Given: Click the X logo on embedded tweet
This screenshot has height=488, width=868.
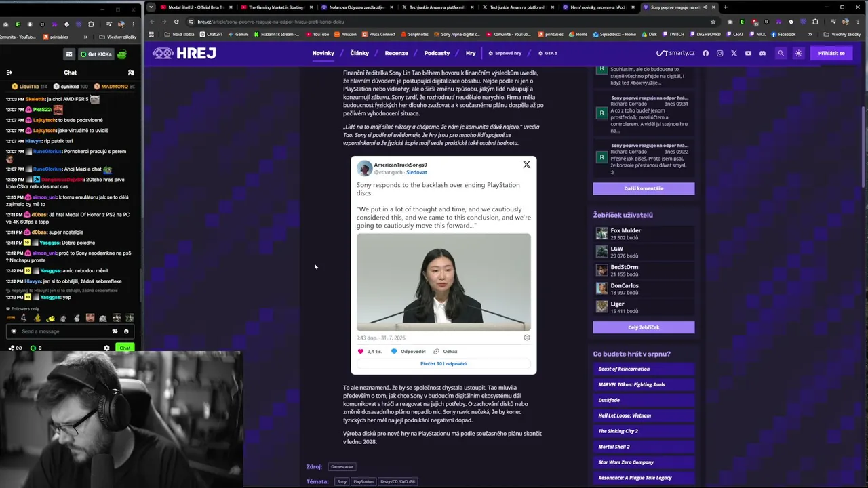Looking at the screenshot, I should (526, 165).
